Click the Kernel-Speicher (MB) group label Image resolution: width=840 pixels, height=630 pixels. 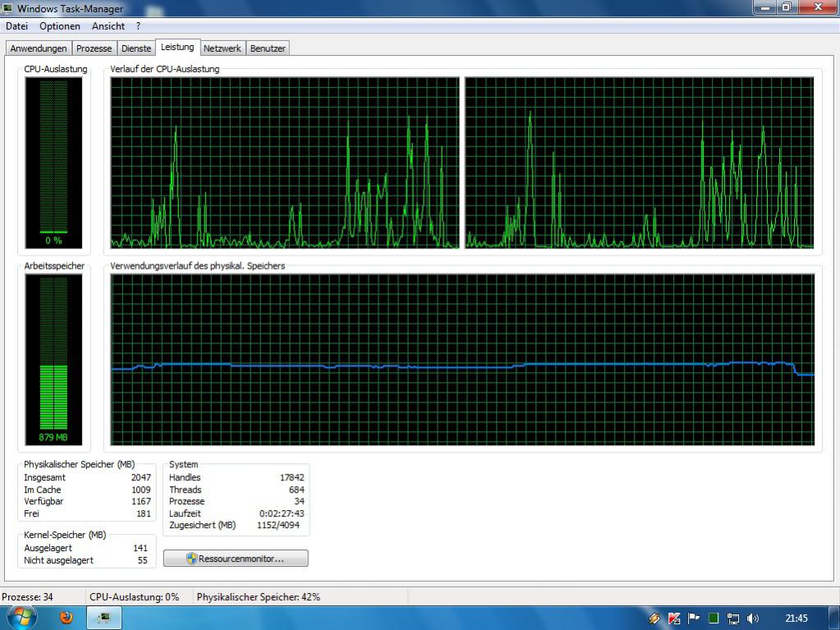pyautogui.click(x=65, y=536)
